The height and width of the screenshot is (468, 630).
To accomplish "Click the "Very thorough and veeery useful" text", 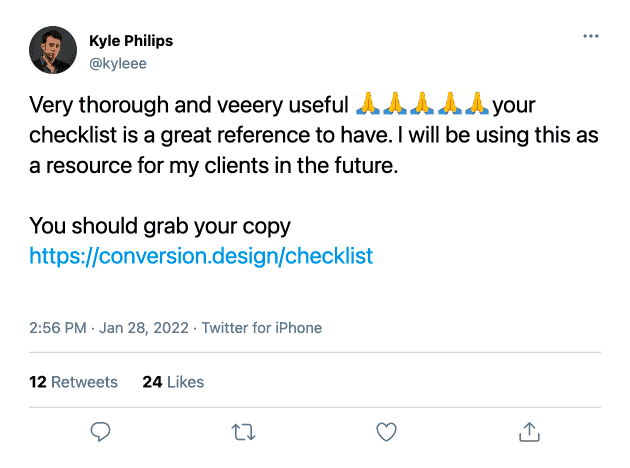I will pos(188,105).
